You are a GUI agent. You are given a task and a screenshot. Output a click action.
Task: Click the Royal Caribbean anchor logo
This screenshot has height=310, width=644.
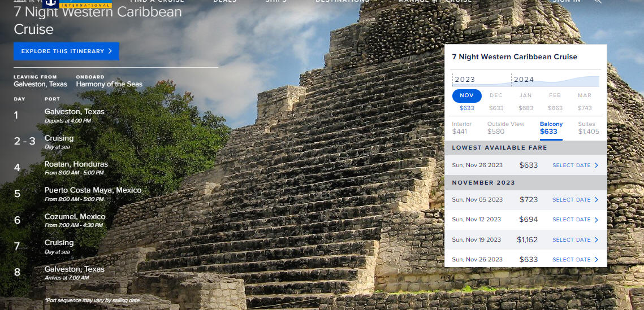tap(50, 3)
